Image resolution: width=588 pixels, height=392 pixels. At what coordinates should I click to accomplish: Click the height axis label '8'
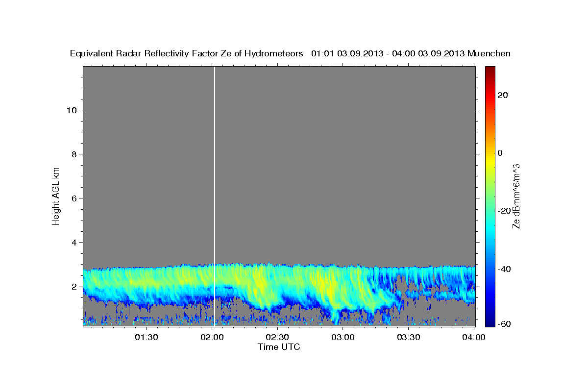(x=75, y=154)
